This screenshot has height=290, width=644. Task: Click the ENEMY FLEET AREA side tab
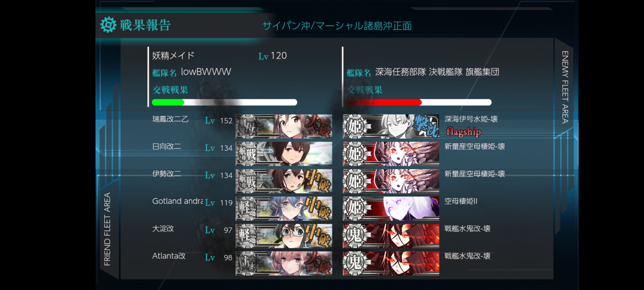pyautogui.click(x=565, y=87)
